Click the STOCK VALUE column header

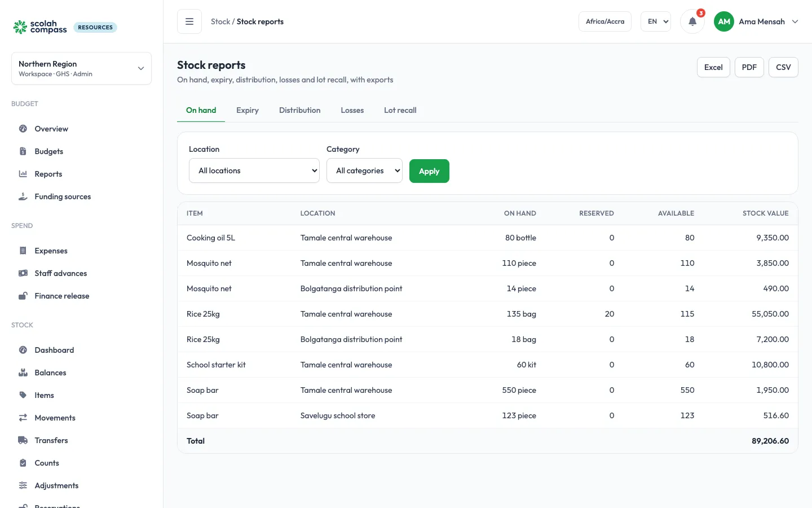(x=766, y=213)
